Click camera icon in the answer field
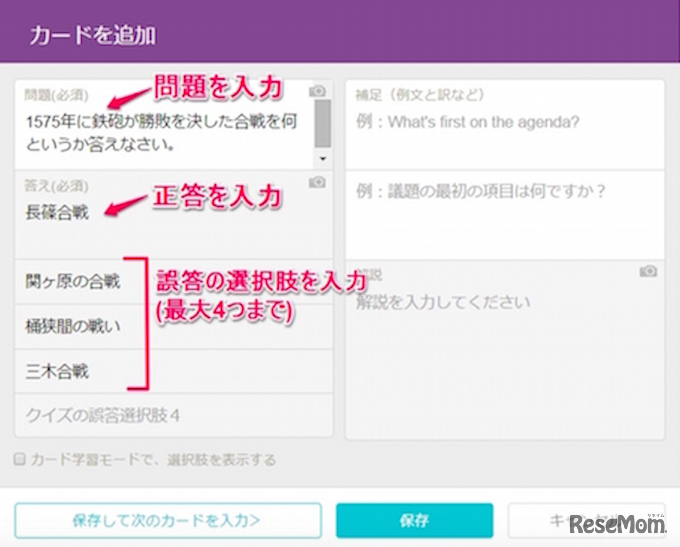Image resolution: width=680 pixels, height=547 pixels. [317, 182]
